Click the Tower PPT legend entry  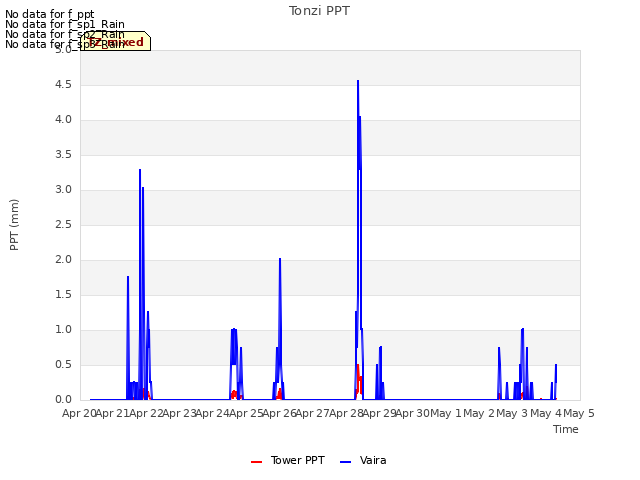point(288,460)
